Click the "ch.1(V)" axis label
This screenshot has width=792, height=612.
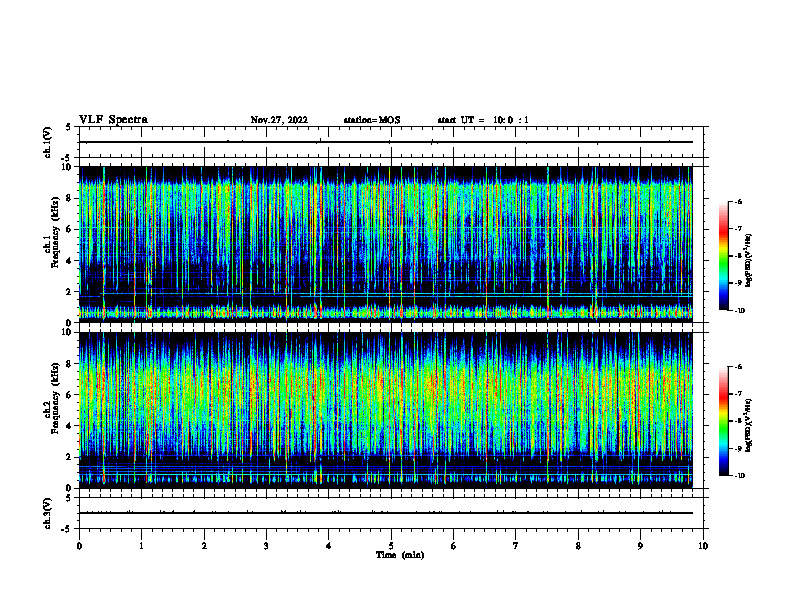48,142
